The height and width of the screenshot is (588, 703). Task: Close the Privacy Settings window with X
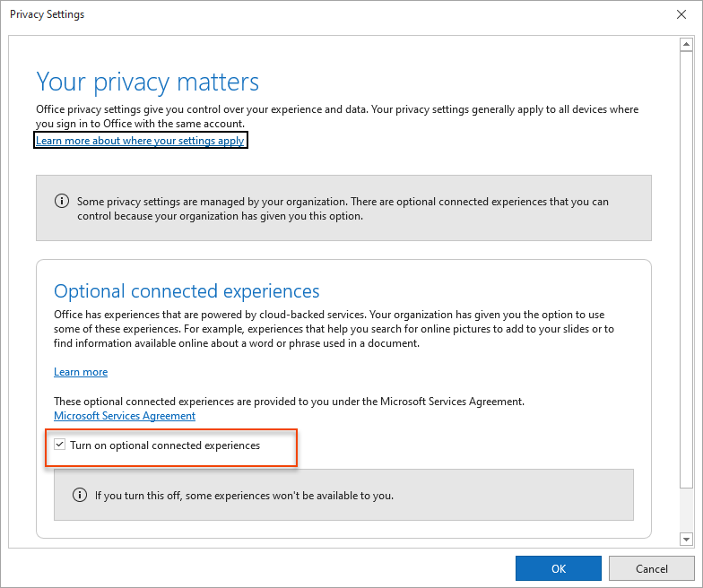[681, 15]
